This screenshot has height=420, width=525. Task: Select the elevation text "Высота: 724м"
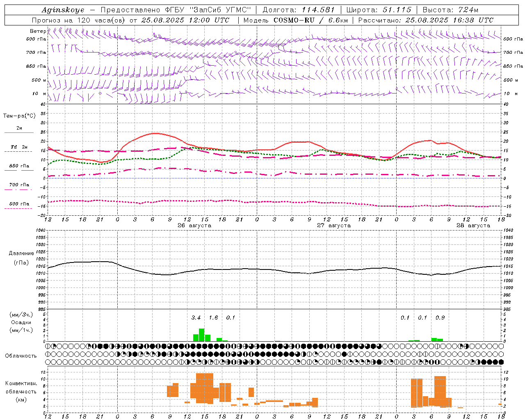450,10
